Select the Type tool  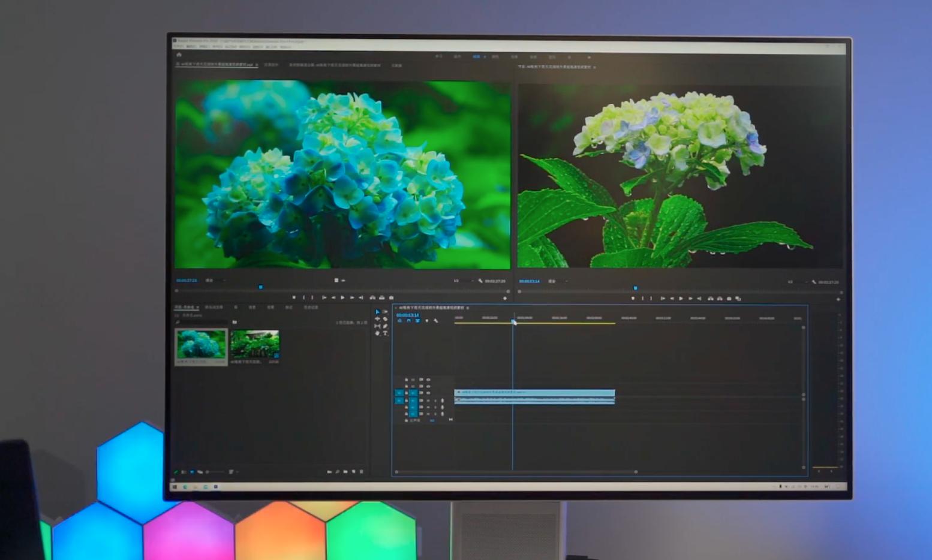coord(385,333)
